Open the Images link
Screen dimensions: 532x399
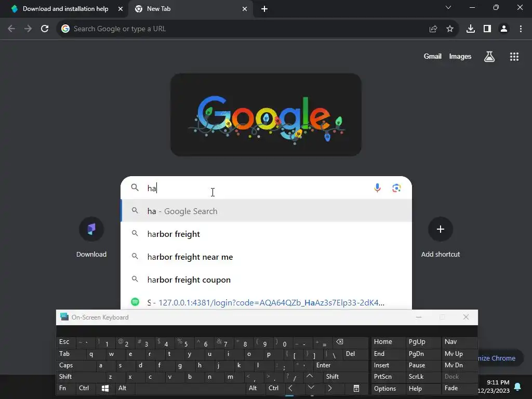coord(460,56)
